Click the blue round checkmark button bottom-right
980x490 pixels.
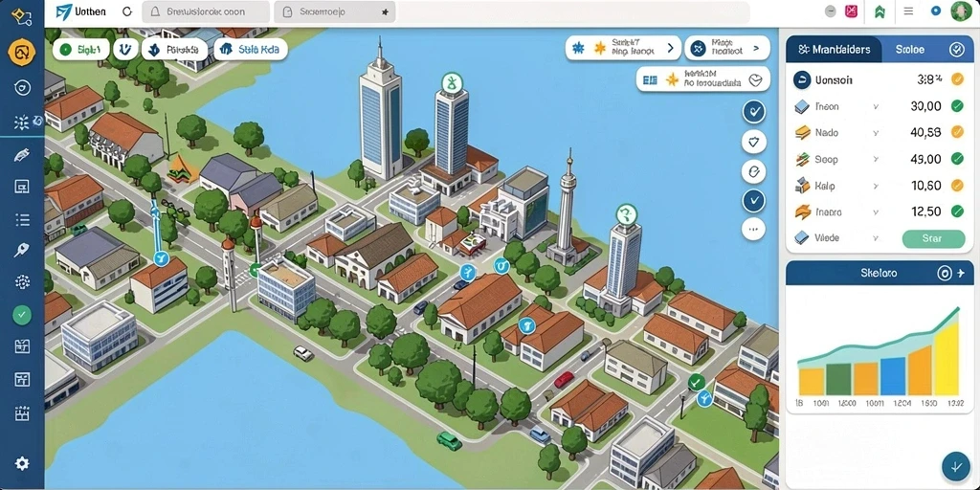pyautogui.click(x=956, y=466)
